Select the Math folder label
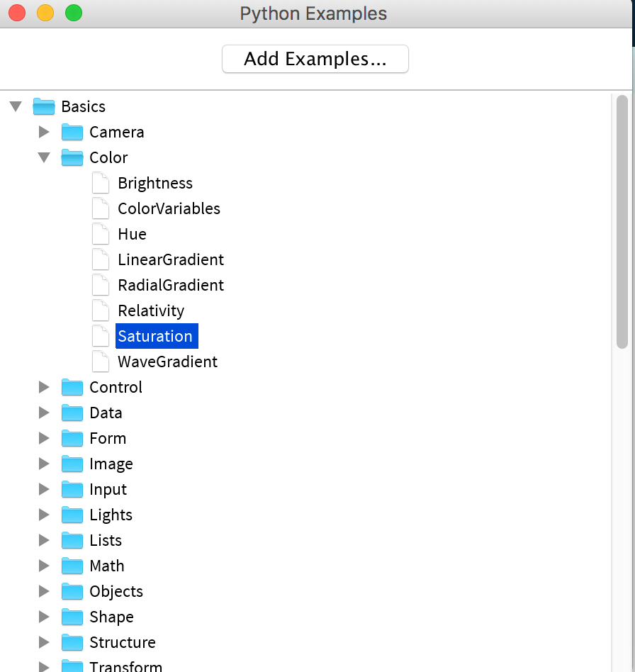635x672 pixels. 107,566
